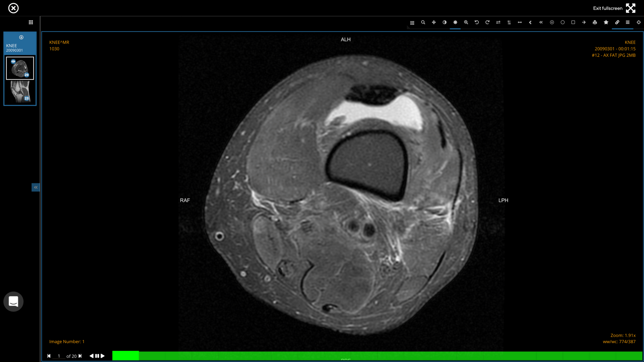Rotate image clockwise
644x362 pixels.
tap(487, 22)
